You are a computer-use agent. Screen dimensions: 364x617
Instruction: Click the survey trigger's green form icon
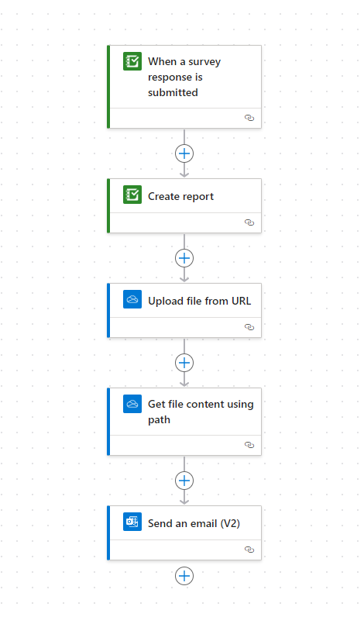click(132, 61)
